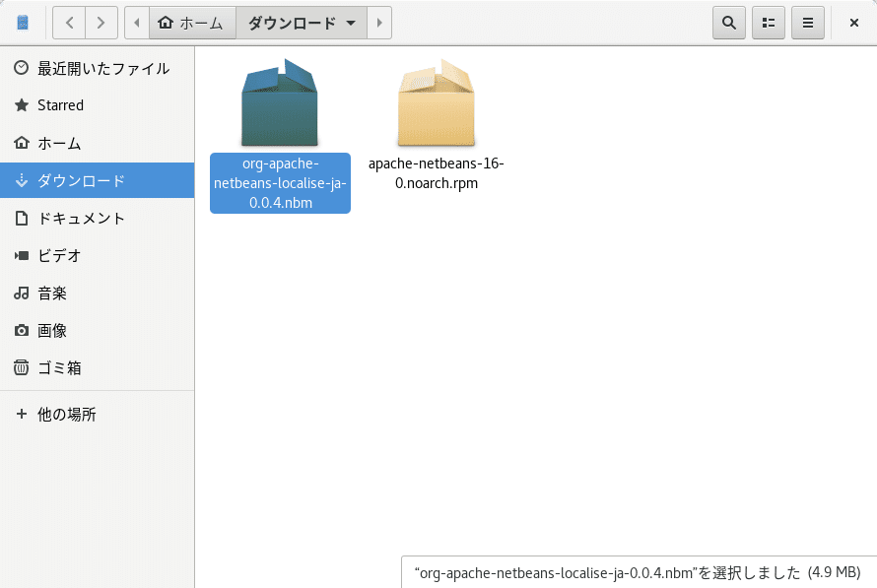
Task: Open the ダウンロード path dropdown
Action: tap(302, 23)
